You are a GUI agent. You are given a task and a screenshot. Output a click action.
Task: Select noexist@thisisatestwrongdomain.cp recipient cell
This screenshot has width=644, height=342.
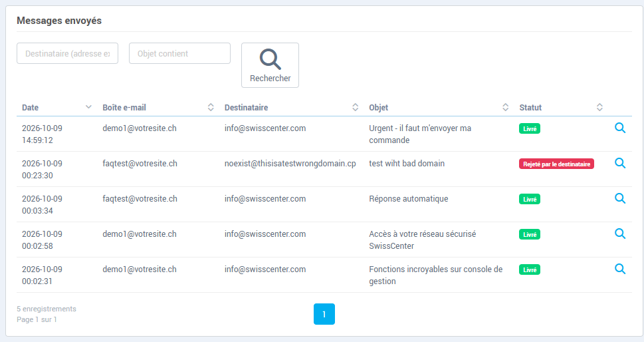[290, 164]
